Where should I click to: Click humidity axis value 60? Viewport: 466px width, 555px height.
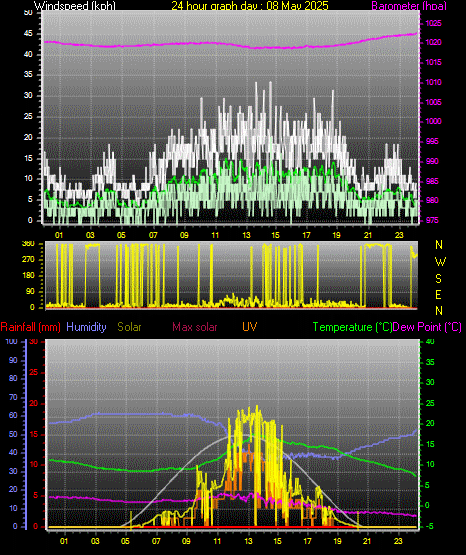pyautogui.click(x=13, y=415)
